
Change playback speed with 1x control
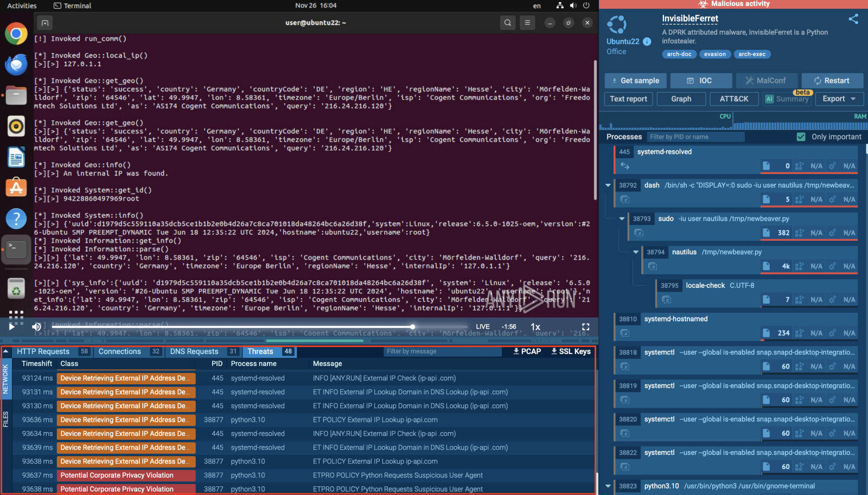(535, 327)
